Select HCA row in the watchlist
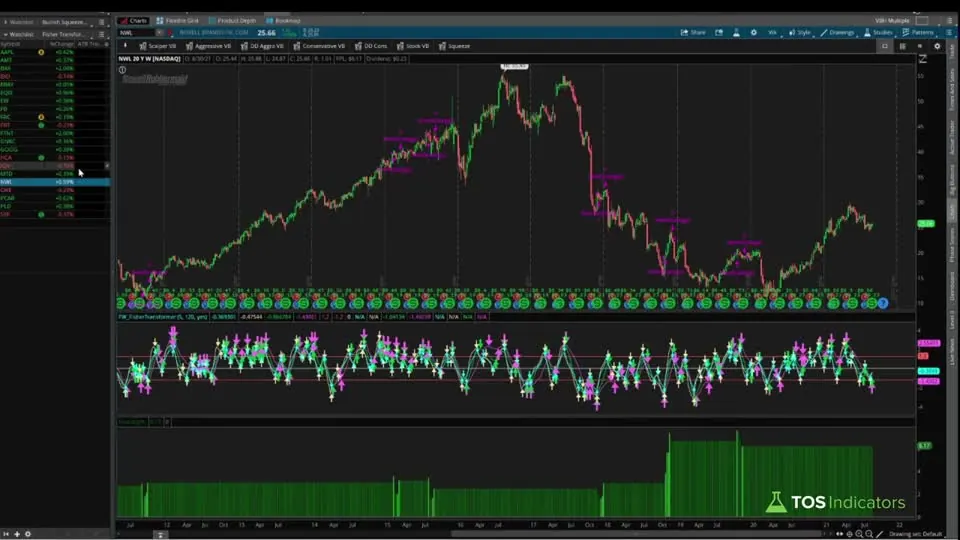960x540 pixels. [x=55, y=157]
